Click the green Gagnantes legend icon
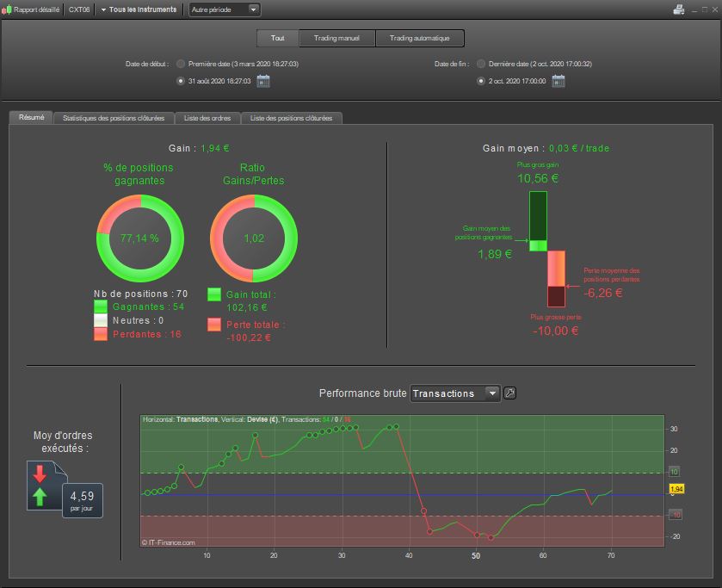The height and width of the screenshot is (588, 722). point(101,306)
